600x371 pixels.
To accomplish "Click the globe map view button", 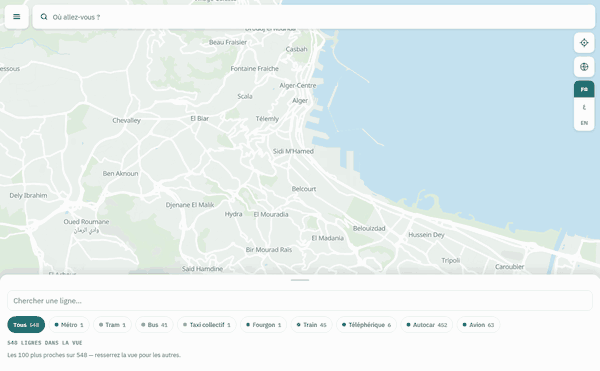I will coord(584,67).
